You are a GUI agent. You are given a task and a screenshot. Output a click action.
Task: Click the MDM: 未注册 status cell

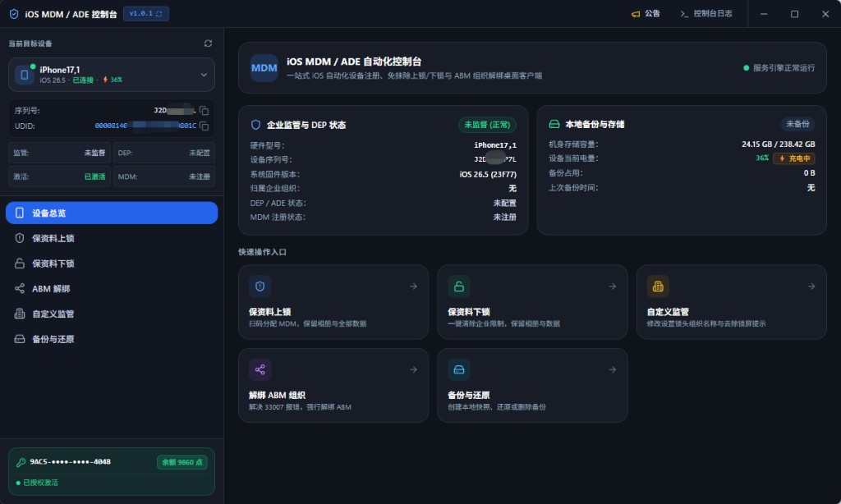coord(164,176)
